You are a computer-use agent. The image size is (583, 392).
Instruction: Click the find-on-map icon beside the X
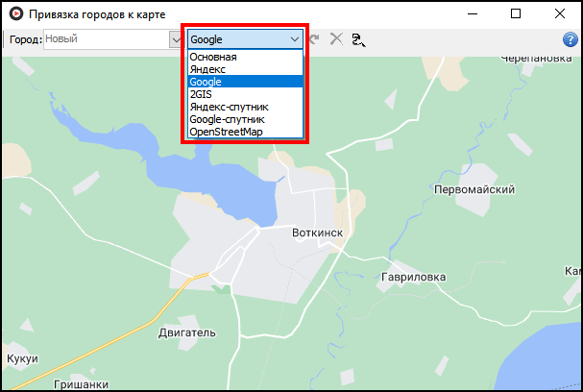coord(359,39)
